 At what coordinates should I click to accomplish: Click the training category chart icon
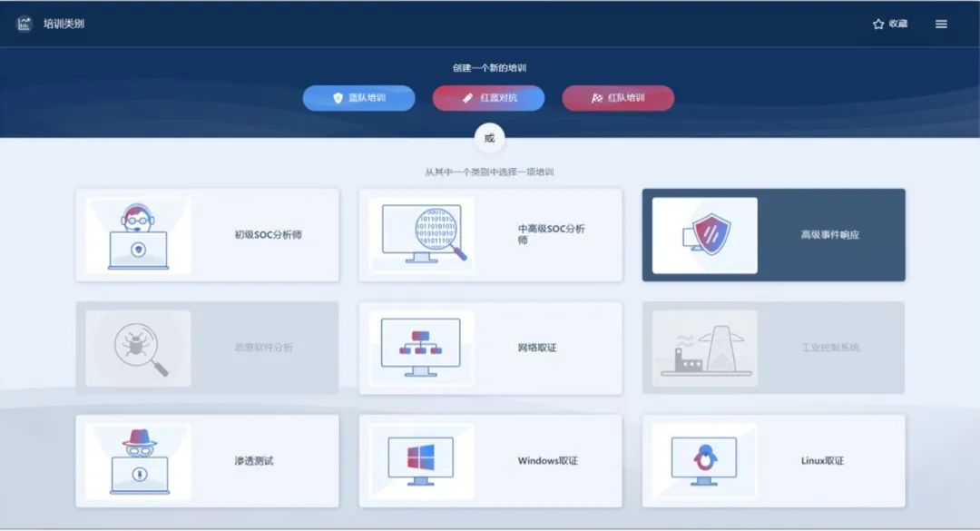coord(24,25)
